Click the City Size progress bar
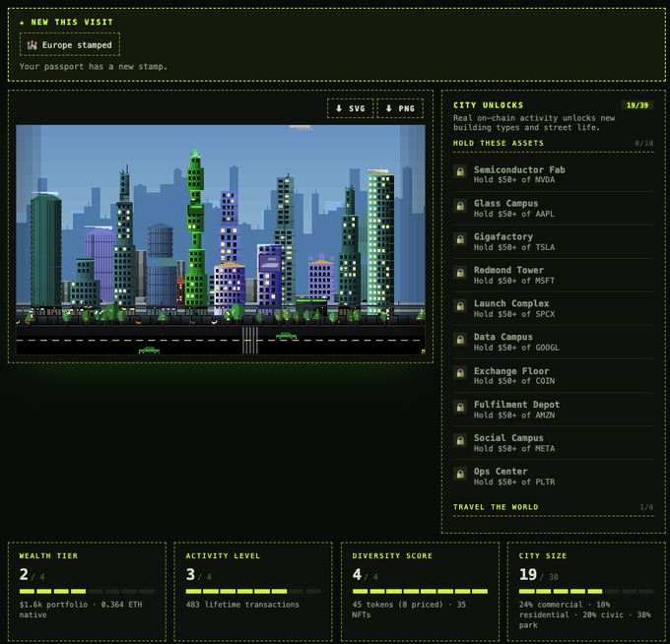The image size is (670, 644). point(586,591)
